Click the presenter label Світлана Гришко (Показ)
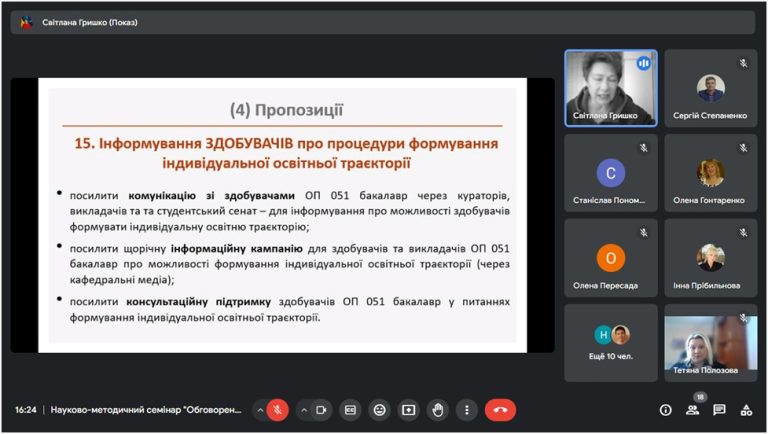The width and height of the screenshot is (768, 434). coord(90,23)
